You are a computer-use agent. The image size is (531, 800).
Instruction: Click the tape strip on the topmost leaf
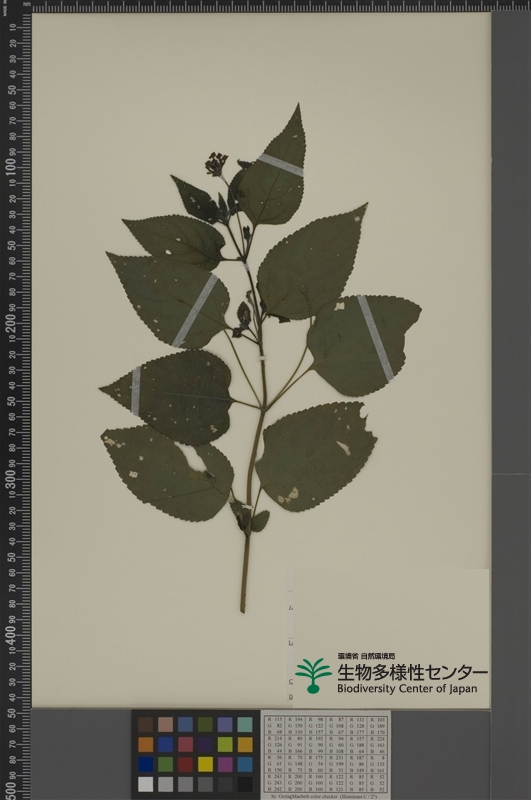point(281,165)
